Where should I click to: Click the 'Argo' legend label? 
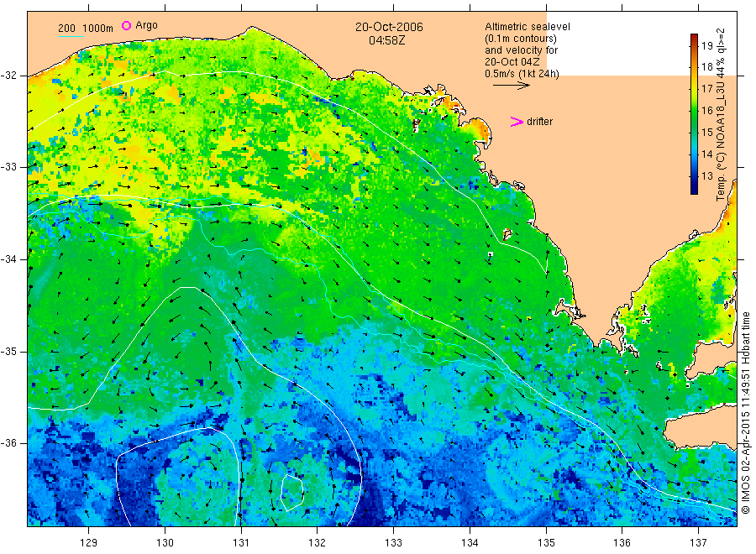146,25
